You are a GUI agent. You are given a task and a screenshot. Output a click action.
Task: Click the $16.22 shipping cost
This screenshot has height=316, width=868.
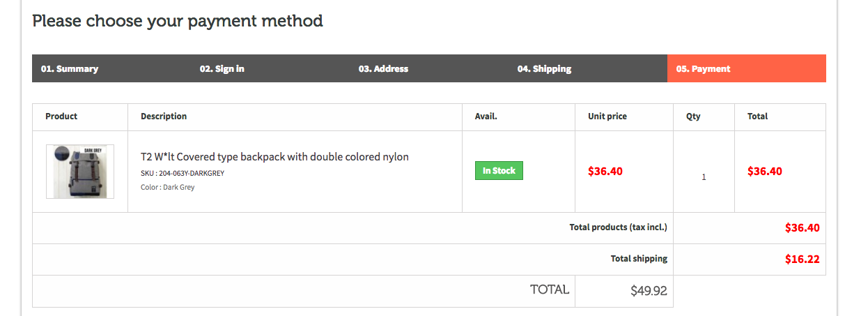[802, 259]
